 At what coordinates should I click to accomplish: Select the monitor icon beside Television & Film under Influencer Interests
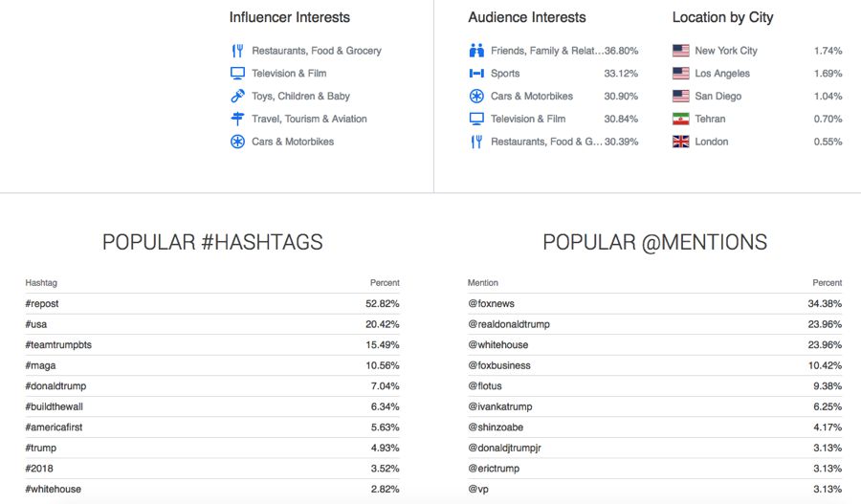click(x=237, y=73)
